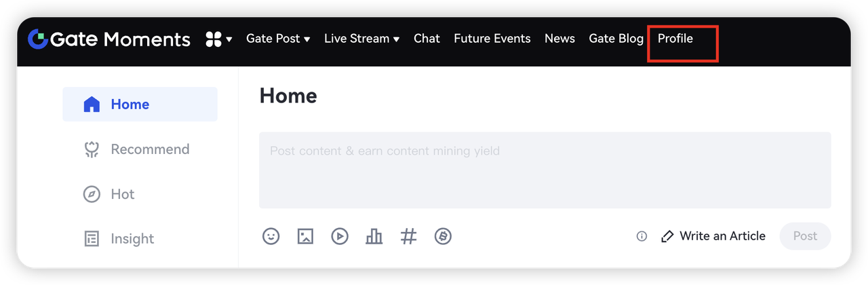Viewport: 868px width, 285px height.
Task: Open the Insight section icon
Action: (x=92, y=239)
